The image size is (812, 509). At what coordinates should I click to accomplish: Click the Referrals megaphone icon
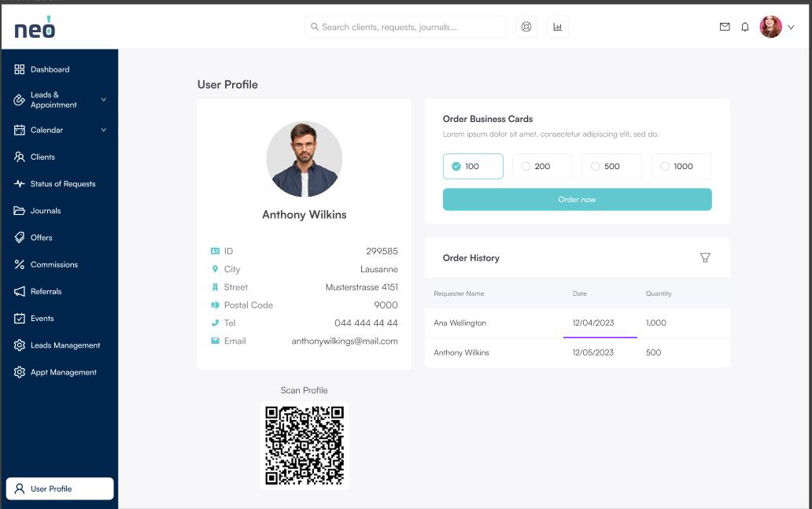[x=20, y=291]
